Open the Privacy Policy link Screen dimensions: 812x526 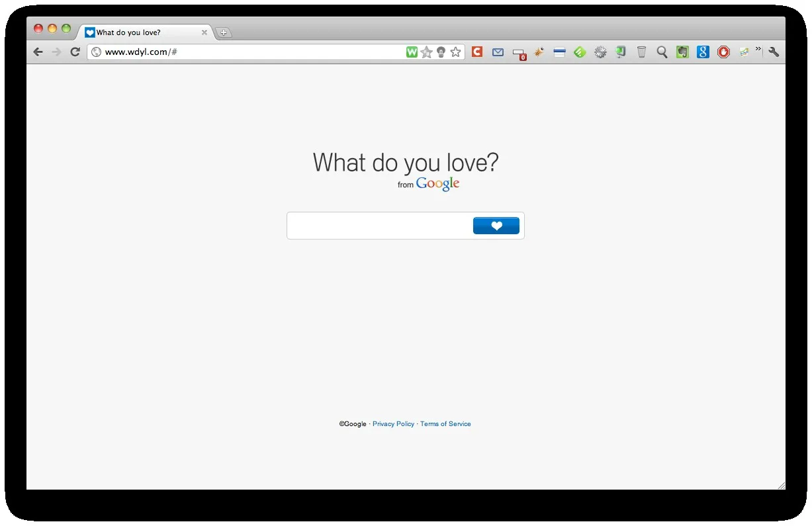393,424
